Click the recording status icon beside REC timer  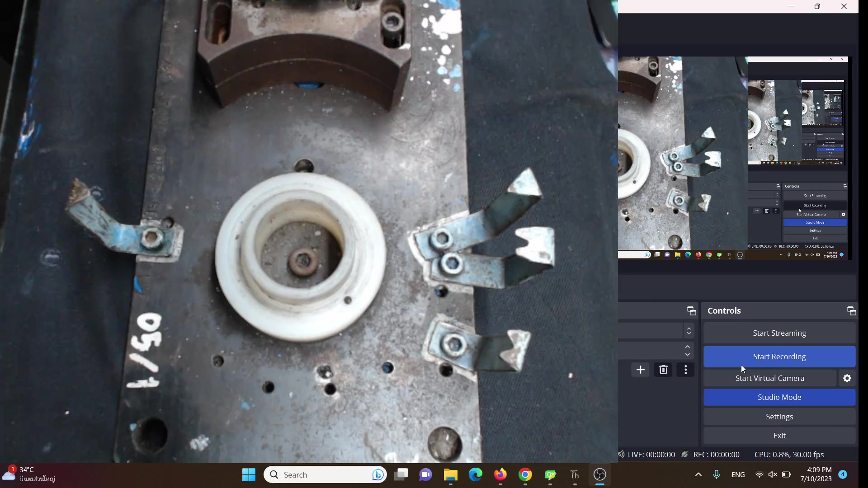[684, 455]
